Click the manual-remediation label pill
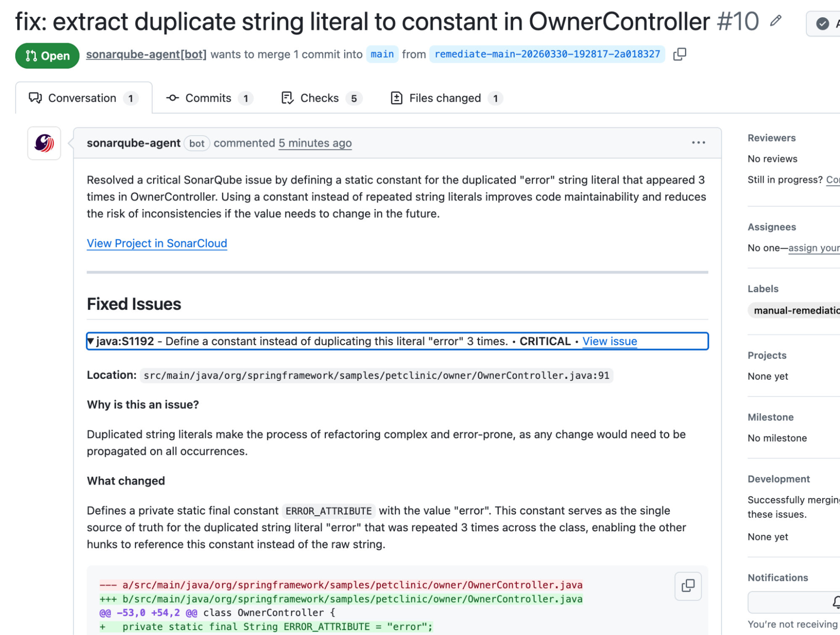 pos(795,310)
